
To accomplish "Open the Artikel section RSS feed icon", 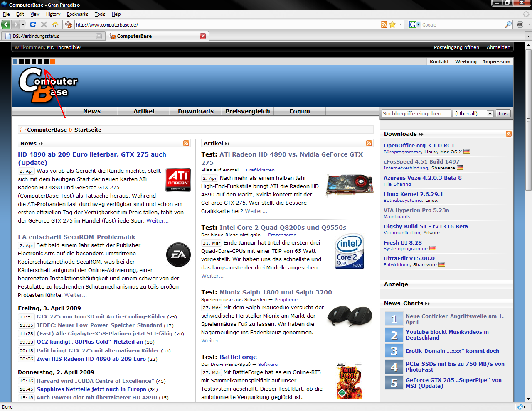I will 369,143.
